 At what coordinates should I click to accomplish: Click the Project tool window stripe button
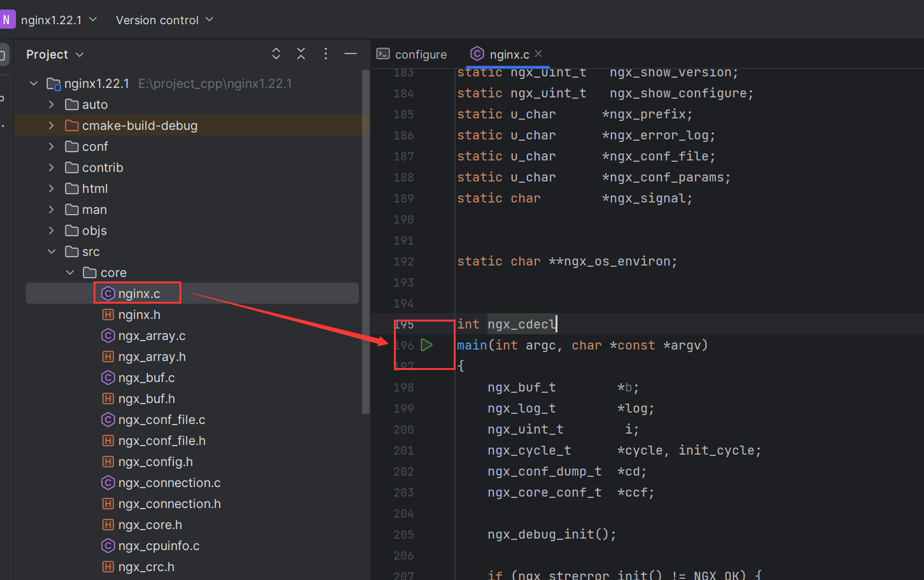click(x=3, y=55)
